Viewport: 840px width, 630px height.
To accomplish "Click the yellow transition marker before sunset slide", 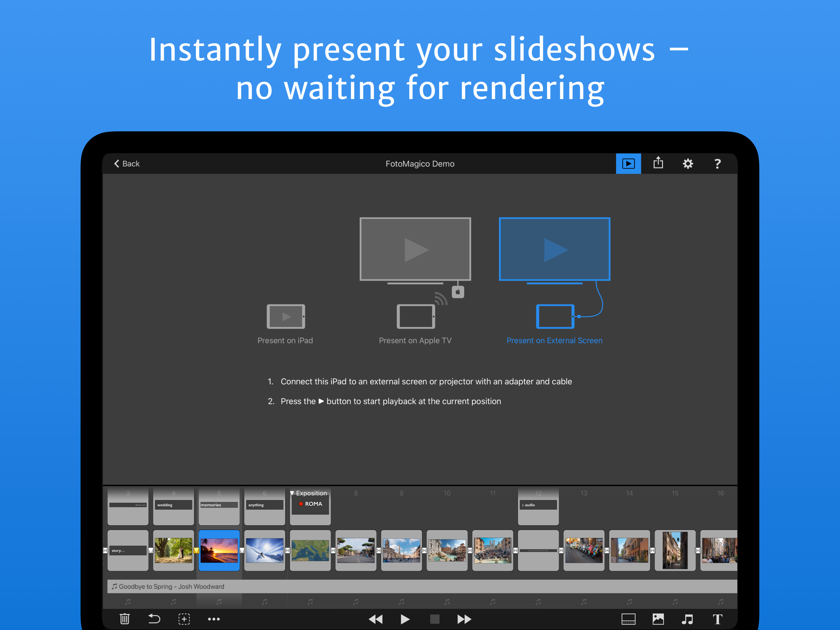I will (196, 550).
